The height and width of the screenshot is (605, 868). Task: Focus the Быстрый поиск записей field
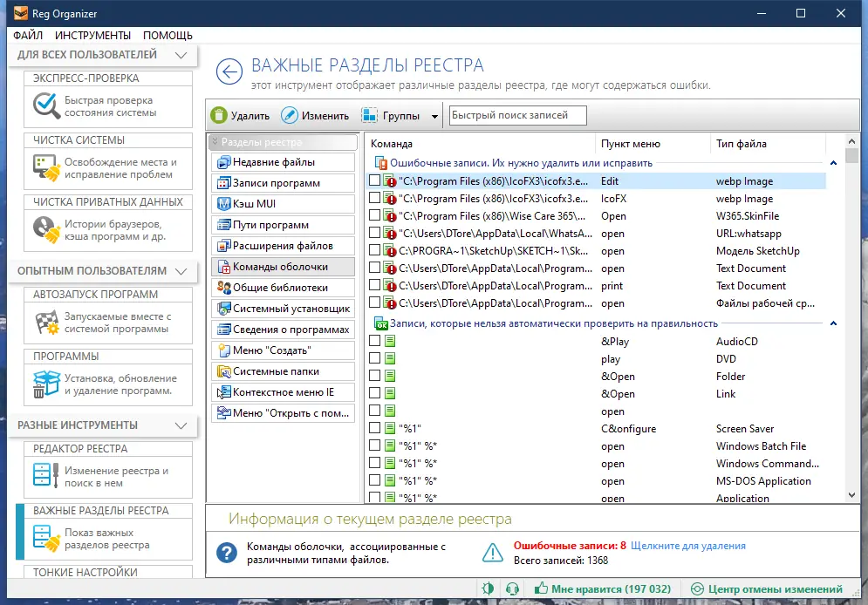click(x=517, y=116)
